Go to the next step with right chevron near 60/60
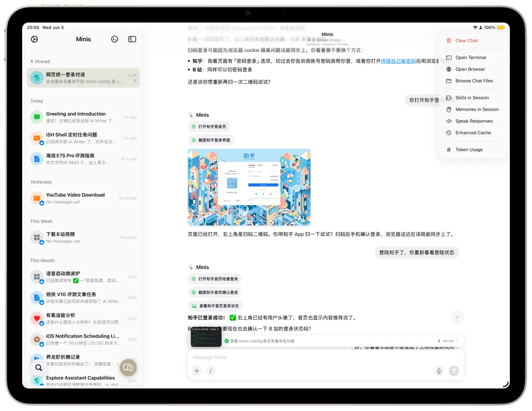 (x=457, y=341)
